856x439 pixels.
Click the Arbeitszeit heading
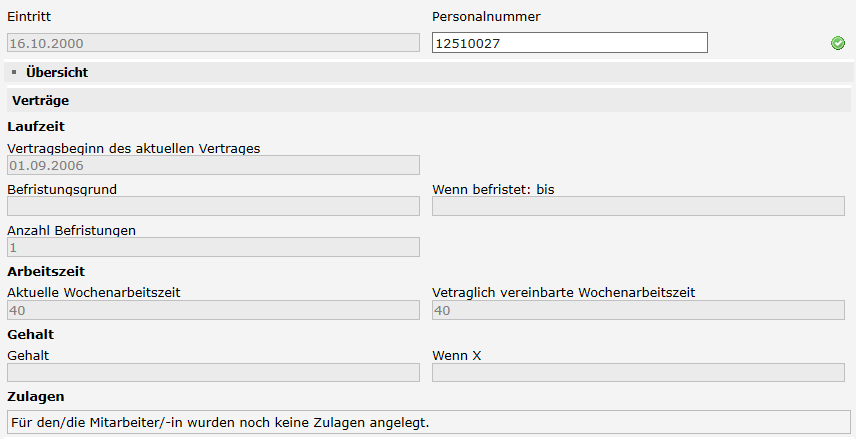coord(46,271)
